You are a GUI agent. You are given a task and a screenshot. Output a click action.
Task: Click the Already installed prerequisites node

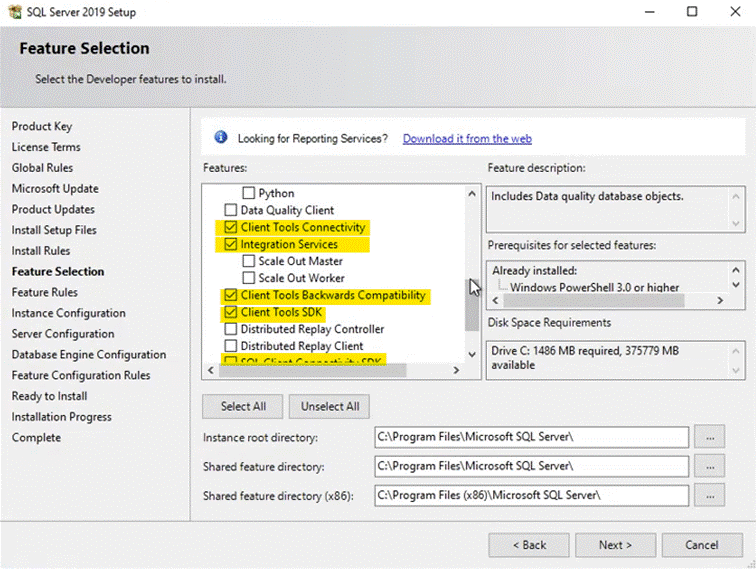click(x=534, y=271)
